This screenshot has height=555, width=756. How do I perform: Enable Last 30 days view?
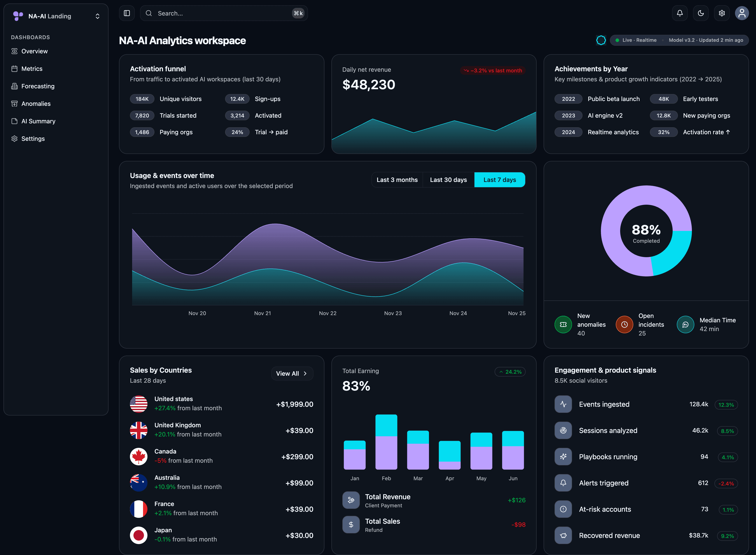(x=448, y=180)
